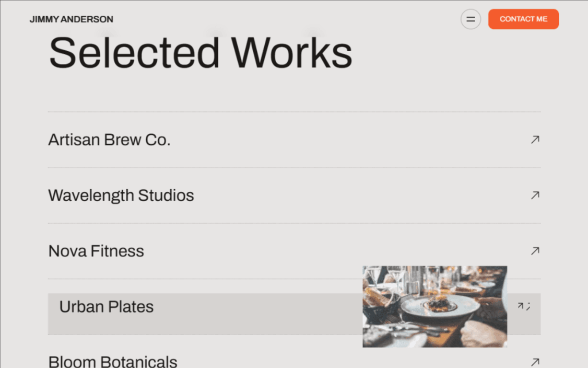Open the Artisan Brew Co. project
Screen dimensions: 588x368
point(109,140)
